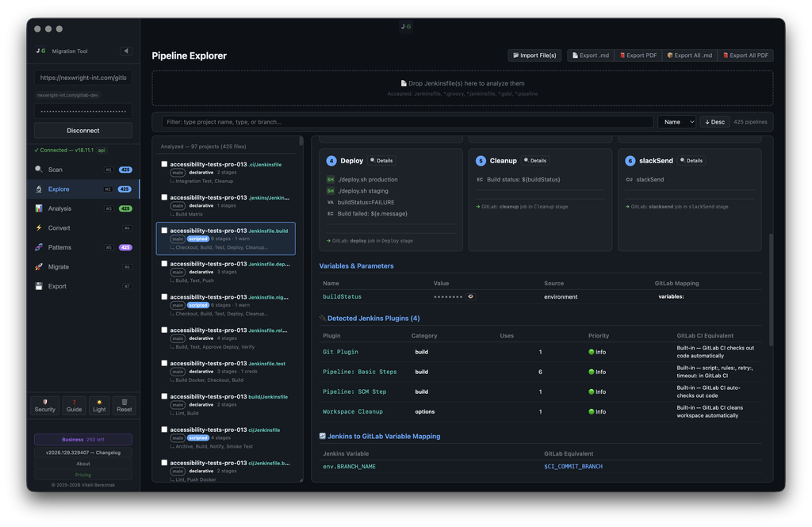
Task: Open Details for the slackSend stage
Action: pos(691,161)
